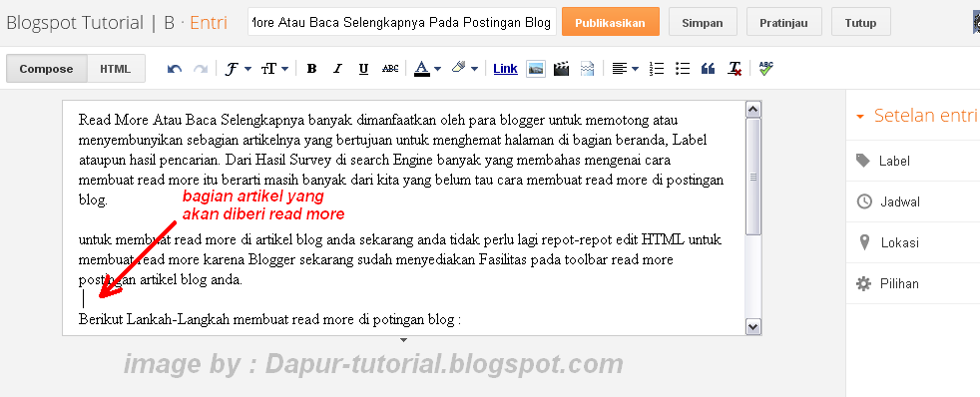Open the font size dropdown
980x397 pixels.
click(x=274, y=69)
